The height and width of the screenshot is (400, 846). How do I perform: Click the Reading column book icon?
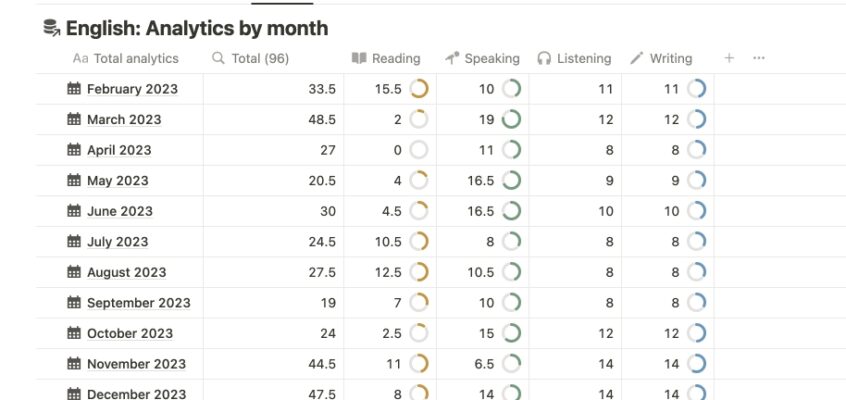pos(359,58)
